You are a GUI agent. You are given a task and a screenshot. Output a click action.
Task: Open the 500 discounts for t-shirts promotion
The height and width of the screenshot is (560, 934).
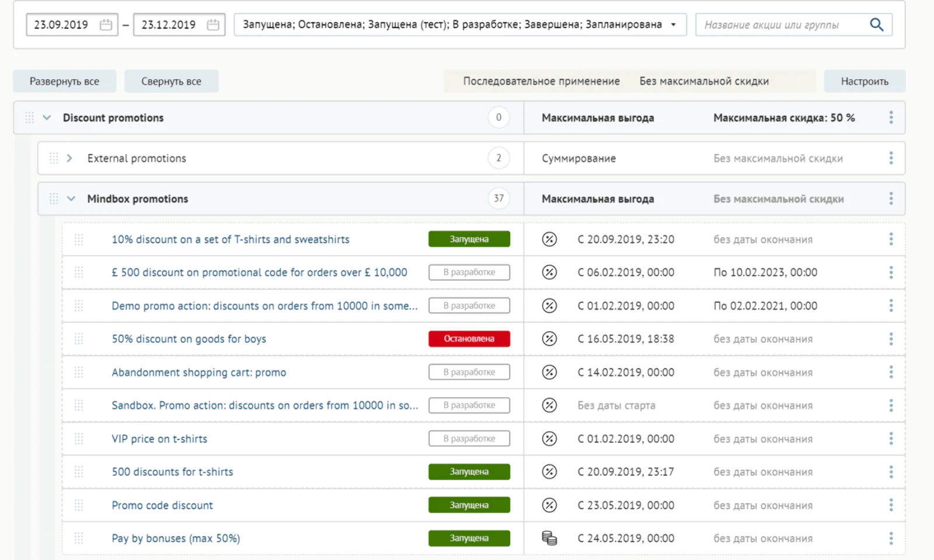click(x=172, y=472)
